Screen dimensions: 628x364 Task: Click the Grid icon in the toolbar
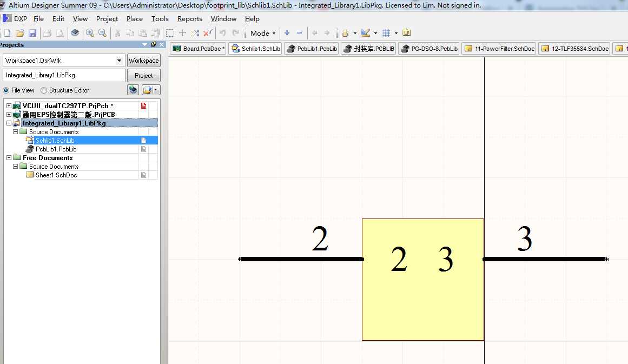click(386, 33)
